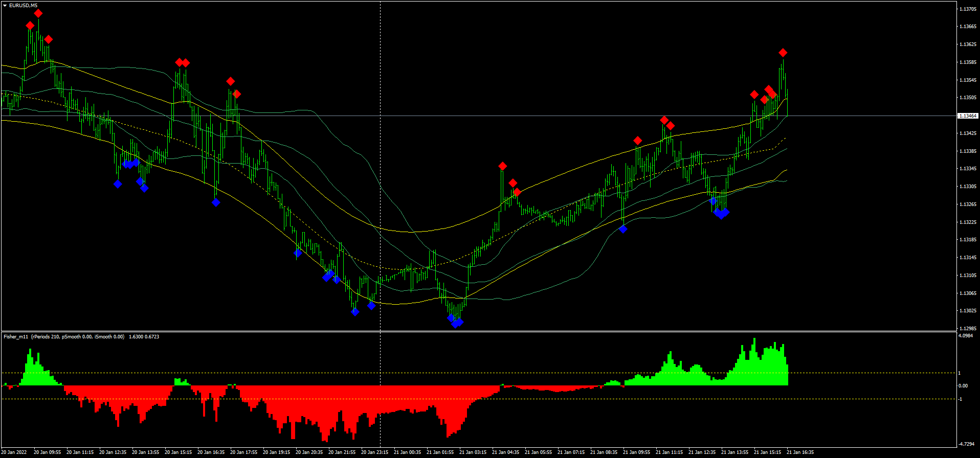Click the 21 Jan 00:35 time axis label

point(408,452)
